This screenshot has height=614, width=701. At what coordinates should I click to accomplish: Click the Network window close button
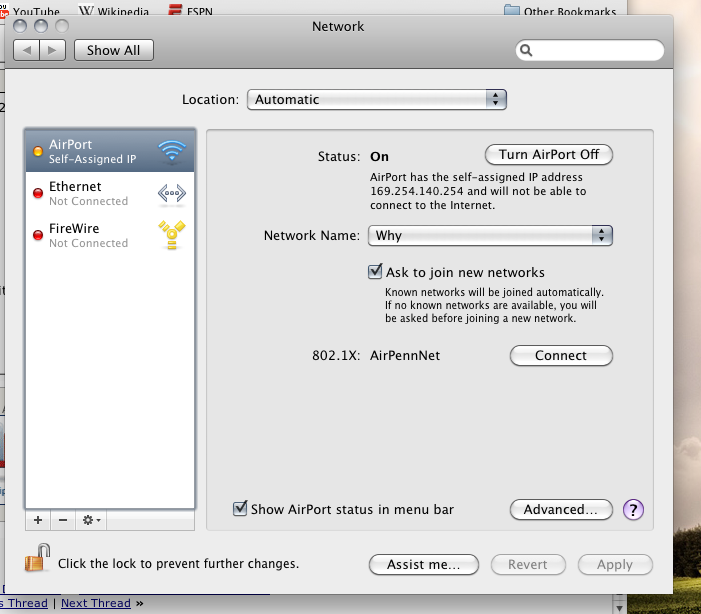pyautogui.click(x=20, y=26)
